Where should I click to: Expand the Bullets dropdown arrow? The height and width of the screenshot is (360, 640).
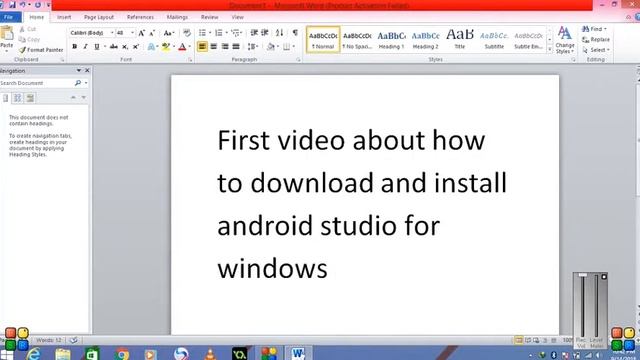[210, 33]
